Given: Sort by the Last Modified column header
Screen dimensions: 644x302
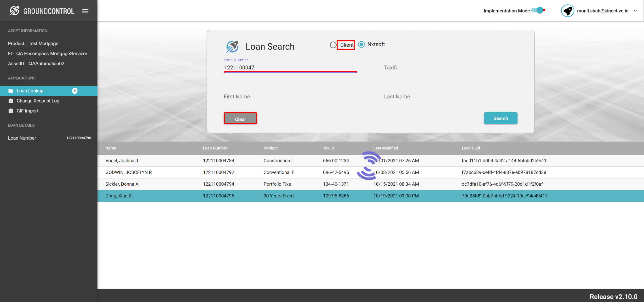Looking at the screenshot, I should coord(385,148).
